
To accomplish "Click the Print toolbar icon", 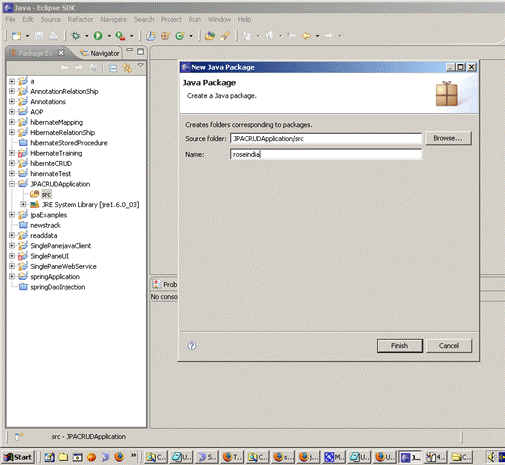I will click(x=53, y=36).
